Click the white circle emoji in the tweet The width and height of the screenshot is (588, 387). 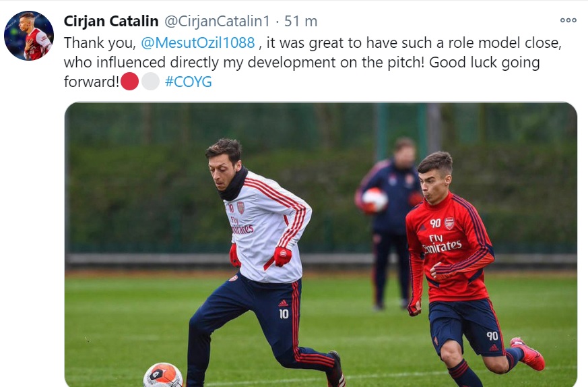coord(151,82)
